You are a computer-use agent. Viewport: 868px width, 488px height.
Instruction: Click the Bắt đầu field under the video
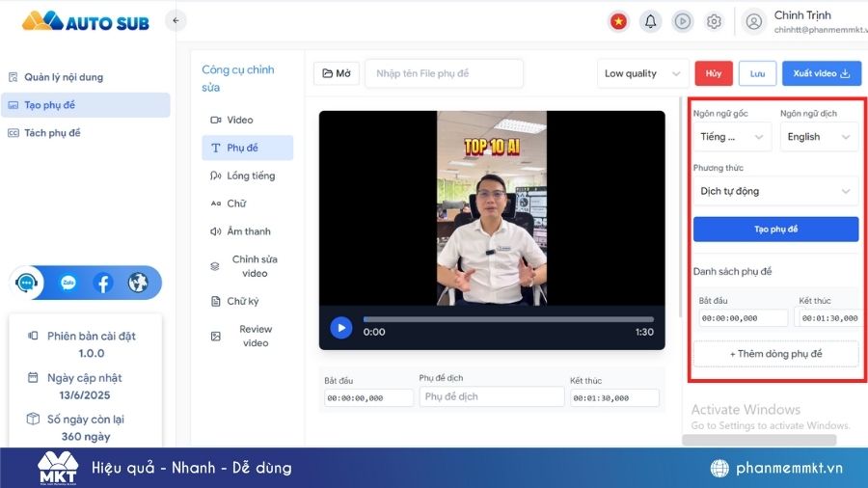tap(368, 397)
